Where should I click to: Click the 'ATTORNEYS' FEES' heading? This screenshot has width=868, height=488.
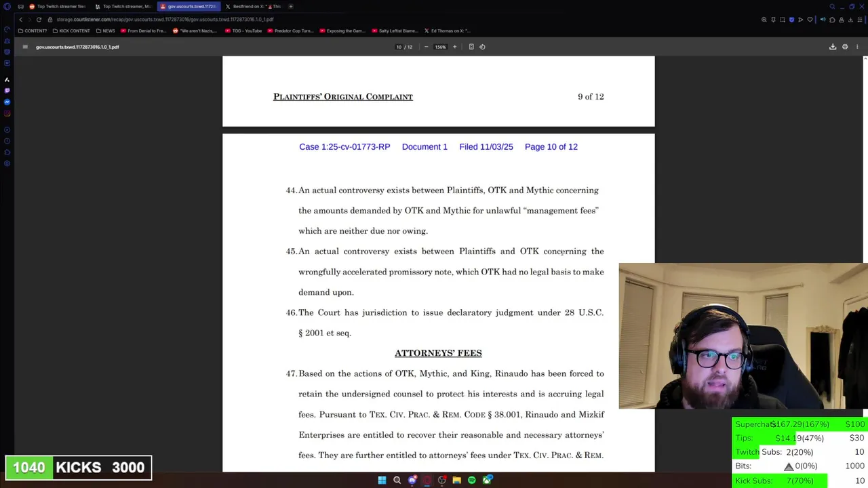point(438,353)
